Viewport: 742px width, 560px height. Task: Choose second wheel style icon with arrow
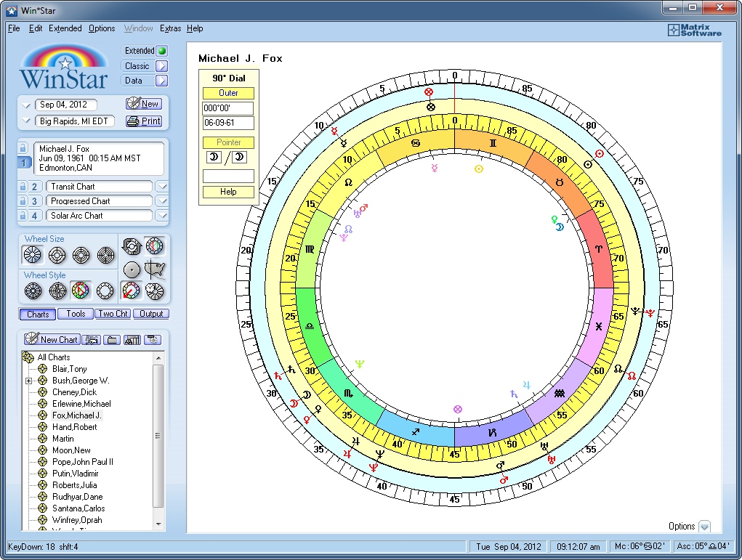(57, 291)
